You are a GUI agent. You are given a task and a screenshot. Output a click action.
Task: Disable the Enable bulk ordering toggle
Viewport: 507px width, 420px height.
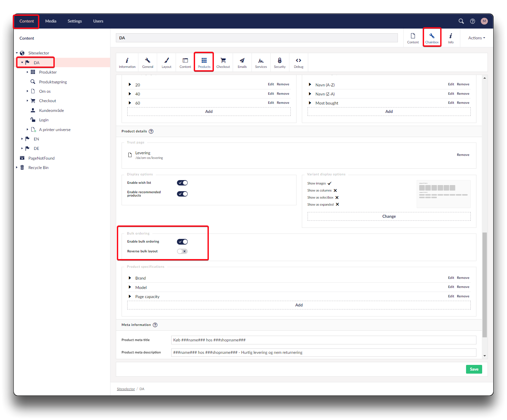(182, 242)
